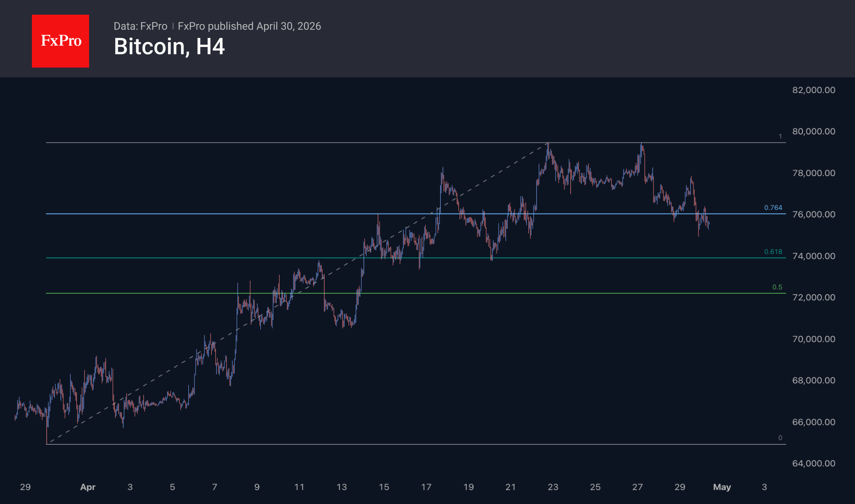855x504 pixels.
Task: Click the 0.764 Fibonacci level label
Action: [773, 207]
